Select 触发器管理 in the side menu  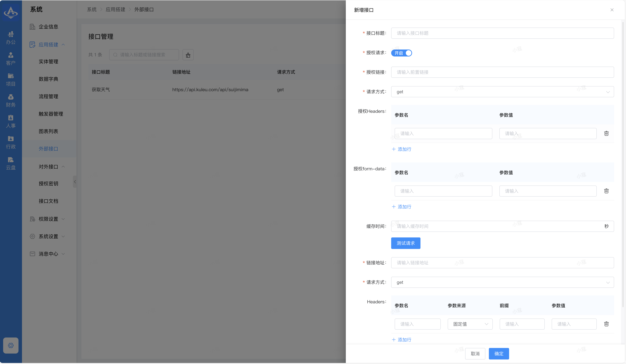pos(51,114)
